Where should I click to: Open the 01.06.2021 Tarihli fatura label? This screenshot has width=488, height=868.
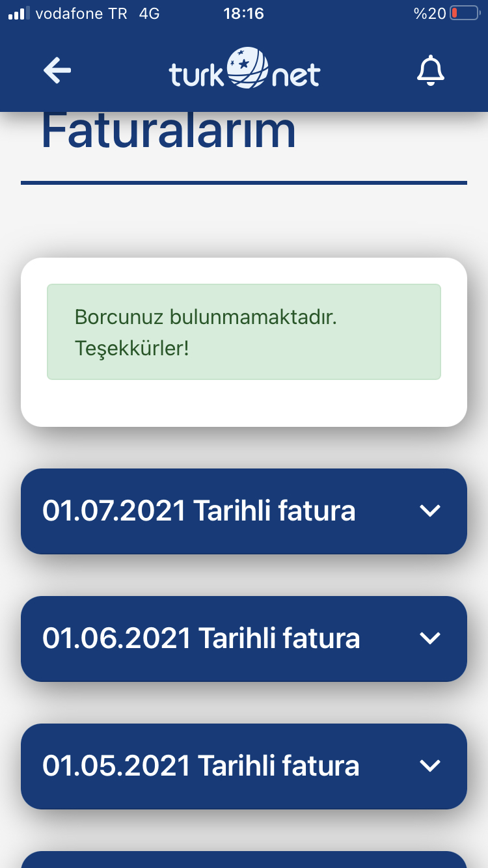[x=201, y=638]
